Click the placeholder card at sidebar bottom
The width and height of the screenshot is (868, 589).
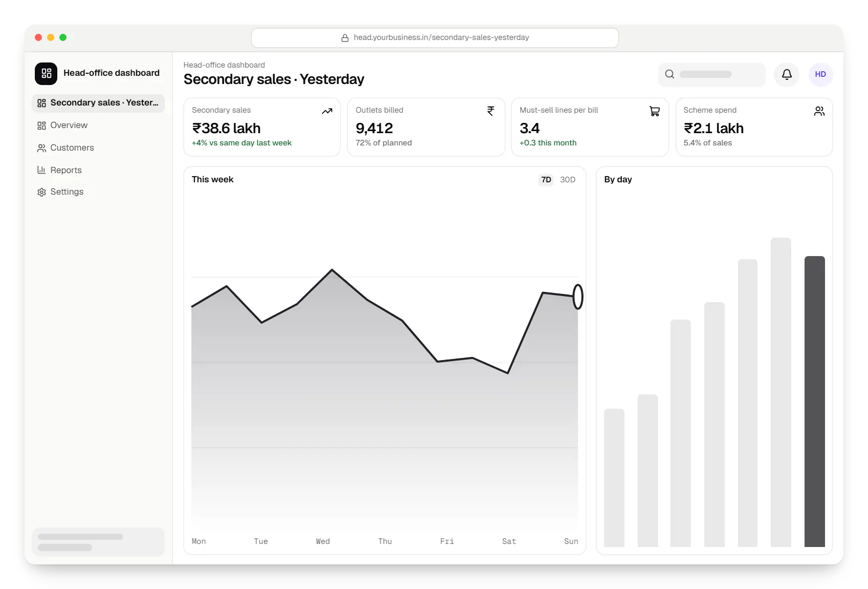click(98, 542)
